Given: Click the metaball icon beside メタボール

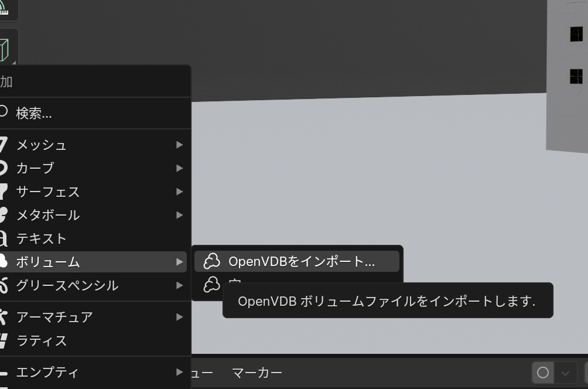Looking at the screenshot, I should point(4,215).
